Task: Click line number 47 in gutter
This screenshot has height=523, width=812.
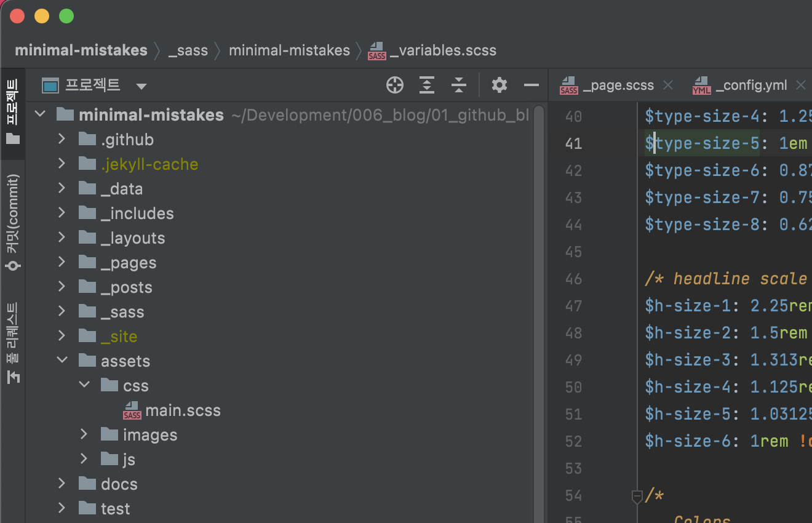Action: coord(573,306)
